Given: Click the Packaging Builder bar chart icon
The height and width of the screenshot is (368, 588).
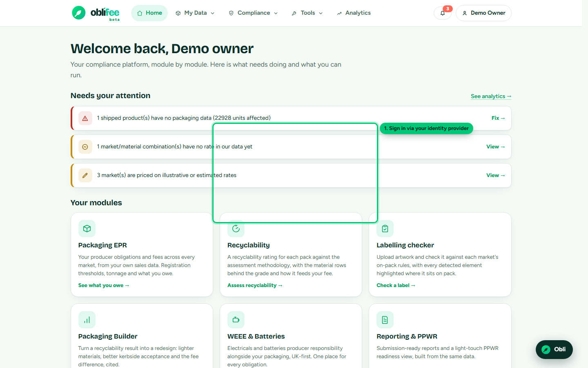Looking at the screenshot, I should (x=87, y=320).
